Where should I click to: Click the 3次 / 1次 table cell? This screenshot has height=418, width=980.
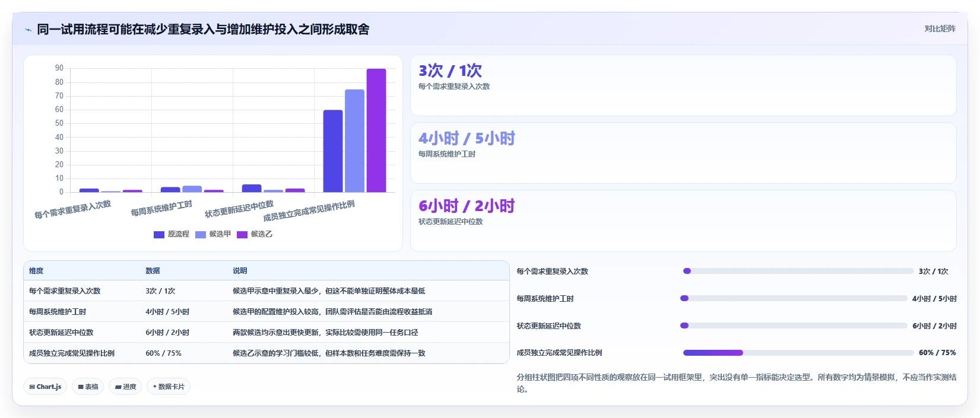[160, 291]
